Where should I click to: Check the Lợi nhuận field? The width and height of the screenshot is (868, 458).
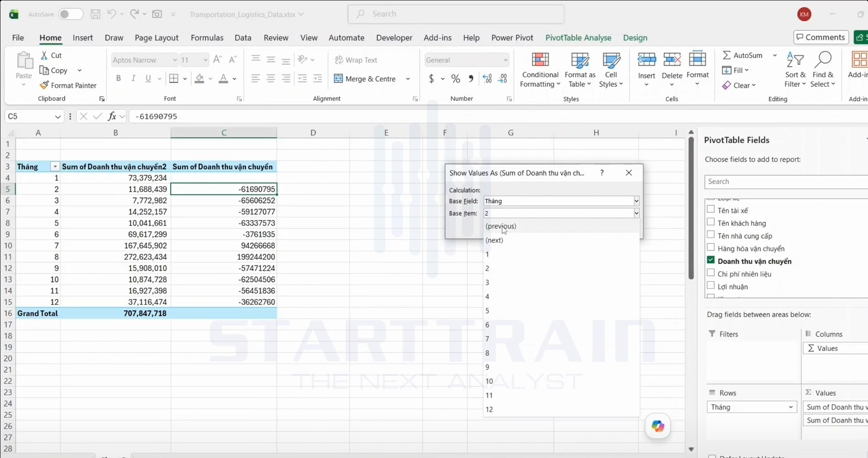(711, 285)
